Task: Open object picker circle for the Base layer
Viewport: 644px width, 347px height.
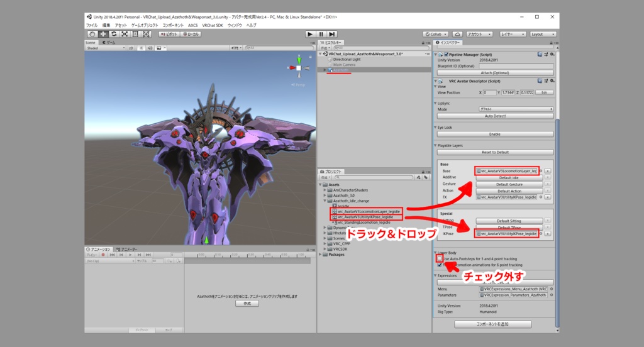Action: [541, 171]
